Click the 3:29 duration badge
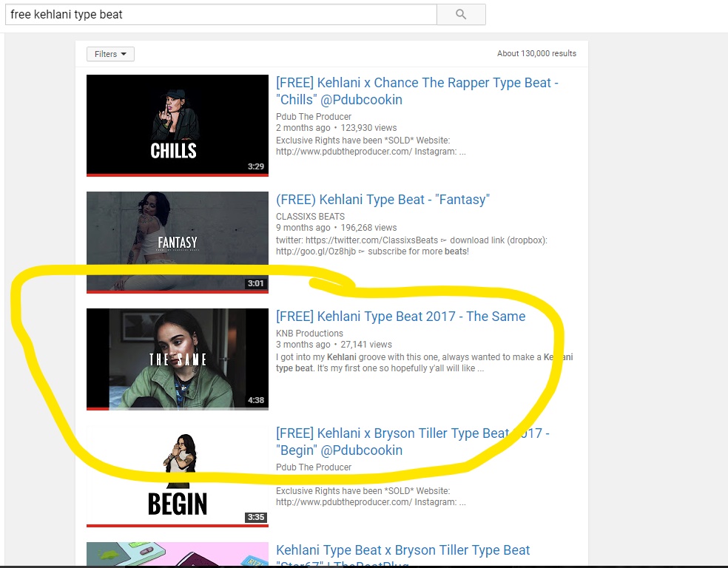728x568 pixels. [256, 166]
